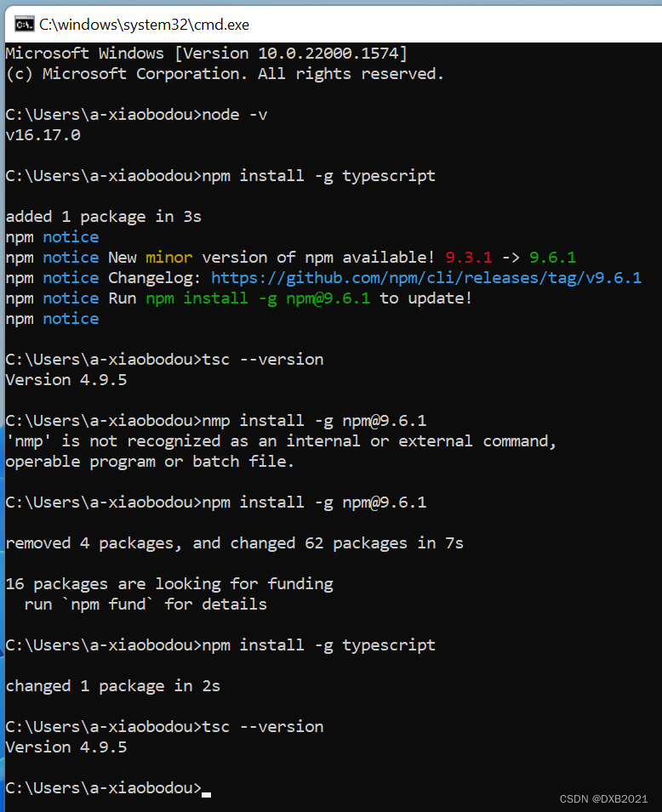662x812 pixels.
Task: Click the "'nmp' is not recognized" error line
Action: coord(281,441)
